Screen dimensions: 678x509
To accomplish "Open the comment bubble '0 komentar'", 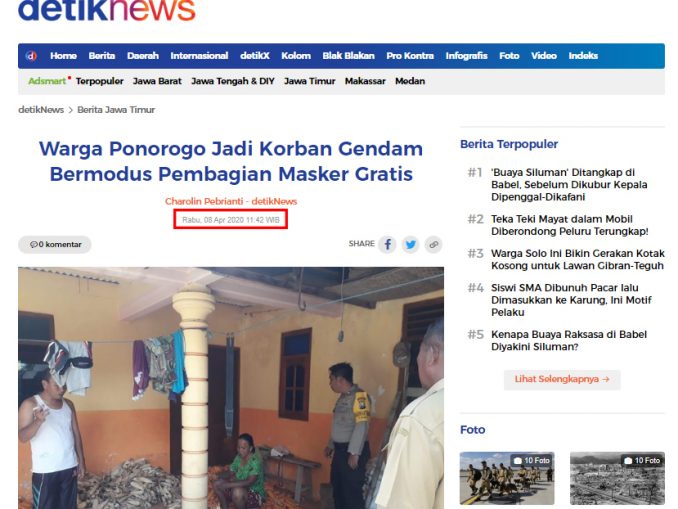I will [55, 244].
